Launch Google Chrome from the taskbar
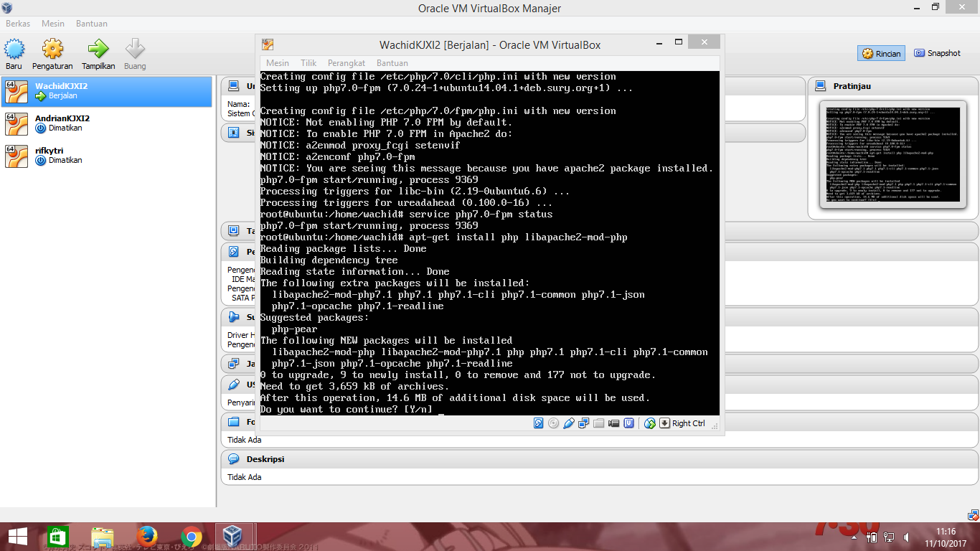 click(x=191, y=536)
